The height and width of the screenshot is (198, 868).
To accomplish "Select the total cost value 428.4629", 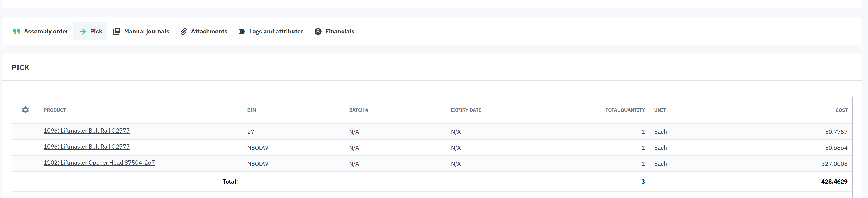I will [834, 182].
